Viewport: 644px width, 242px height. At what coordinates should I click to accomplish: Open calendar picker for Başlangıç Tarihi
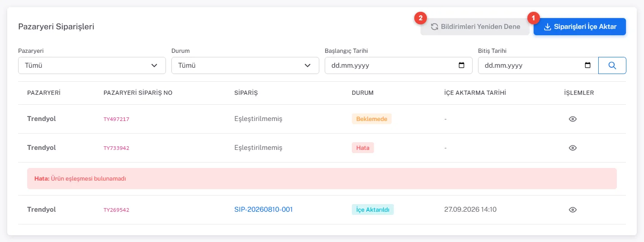(x=461, y=65)
